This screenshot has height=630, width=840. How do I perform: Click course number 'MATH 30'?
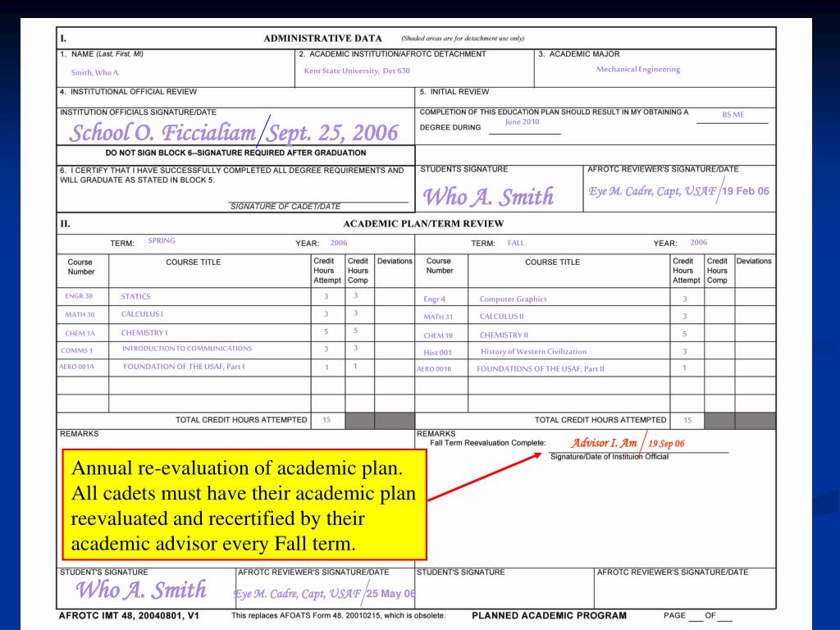point(80,314)
